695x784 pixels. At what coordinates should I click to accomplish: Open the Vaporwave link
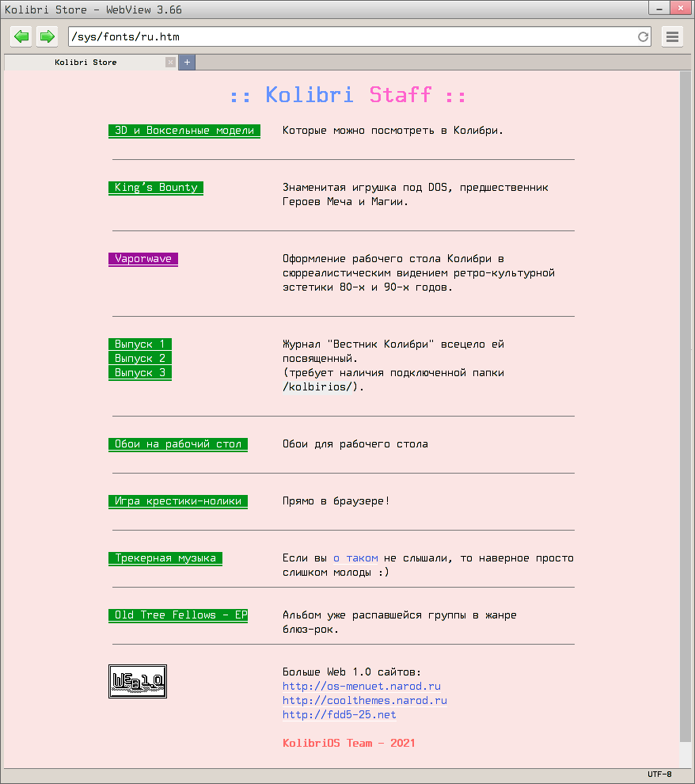click(142, 259)
